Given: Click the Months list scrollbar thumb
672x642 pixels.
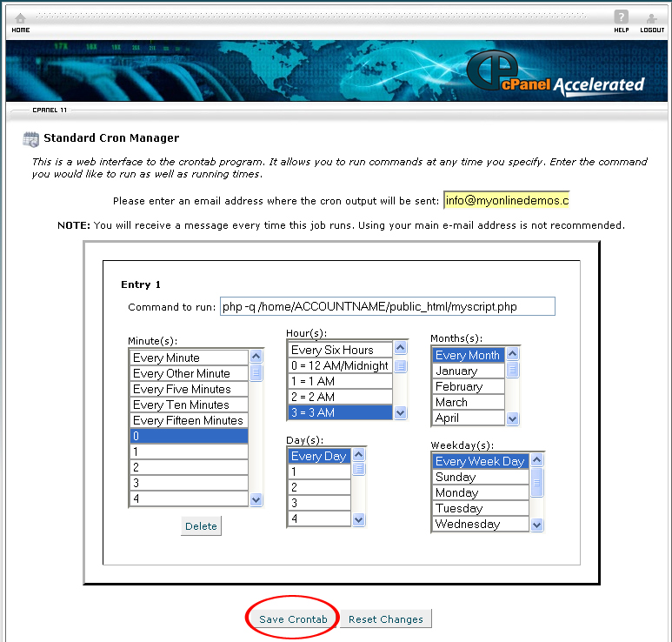Looking at the screenshot, I should tap(513, 370).
